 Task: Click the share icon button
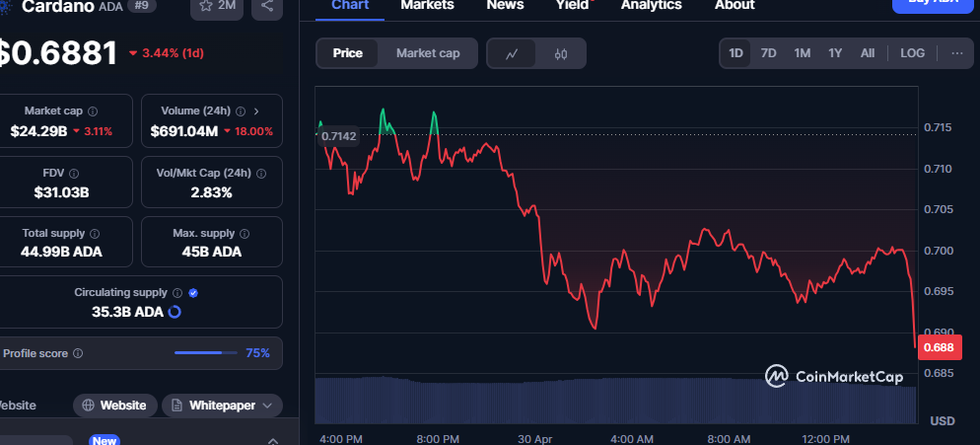tap(267, 6)
